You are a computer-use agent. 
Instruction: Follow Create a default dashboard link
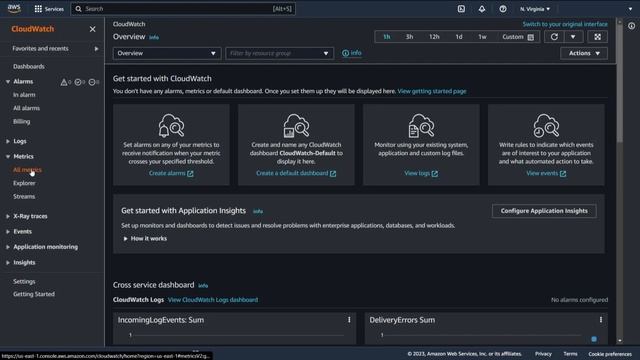(x=296, y=173)
